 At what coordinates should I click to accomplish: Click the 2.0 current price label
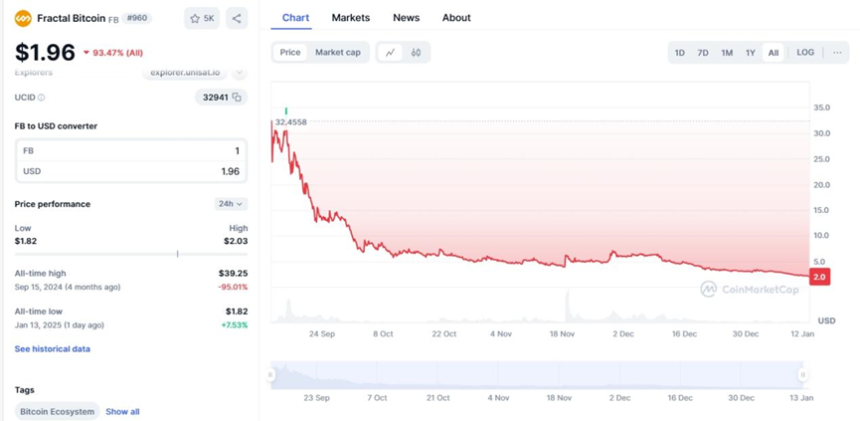(x=819, y=277)
